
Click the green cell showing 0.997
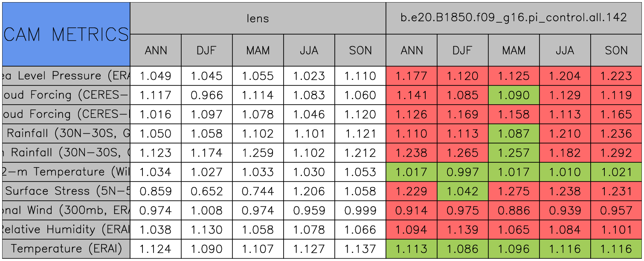(x=463, y=172)
